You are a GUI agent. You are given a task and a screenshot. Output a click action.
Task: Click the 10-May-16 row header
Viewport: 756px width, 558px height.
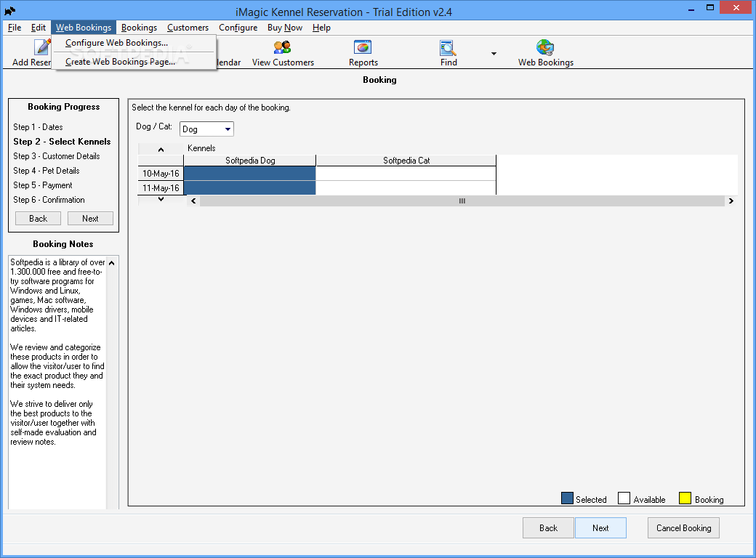point(161,174)
